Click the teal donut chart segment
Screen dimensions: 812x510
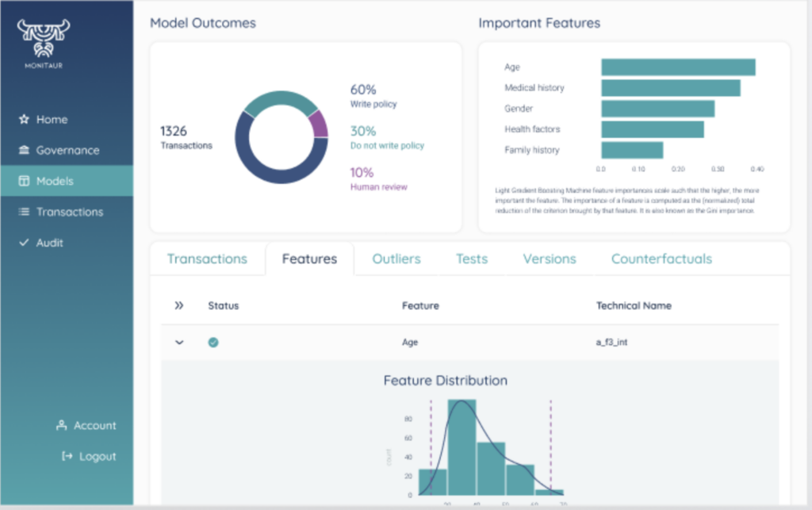click(x=281, y=98)
